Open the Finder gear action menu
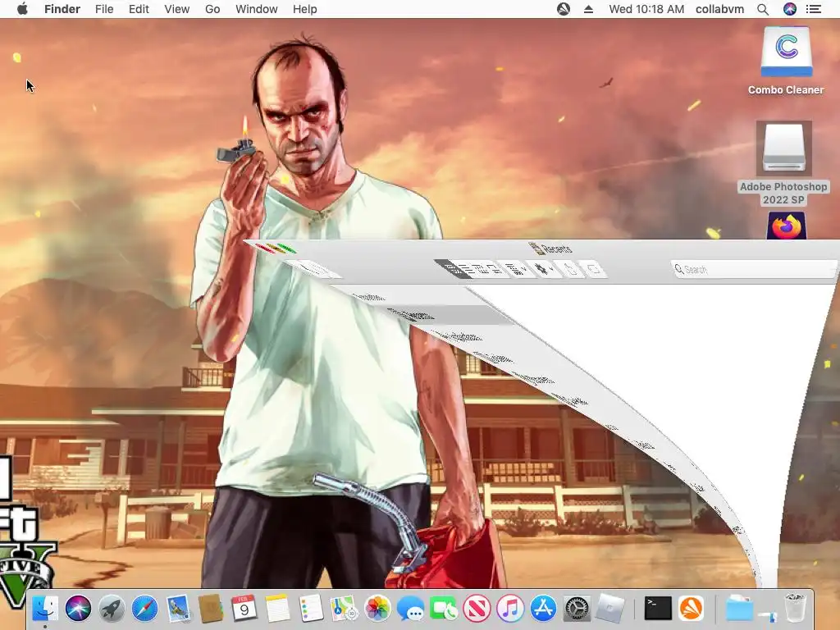Screen dimensions: 840x630 pyautogui.click(x=545, y=269)
